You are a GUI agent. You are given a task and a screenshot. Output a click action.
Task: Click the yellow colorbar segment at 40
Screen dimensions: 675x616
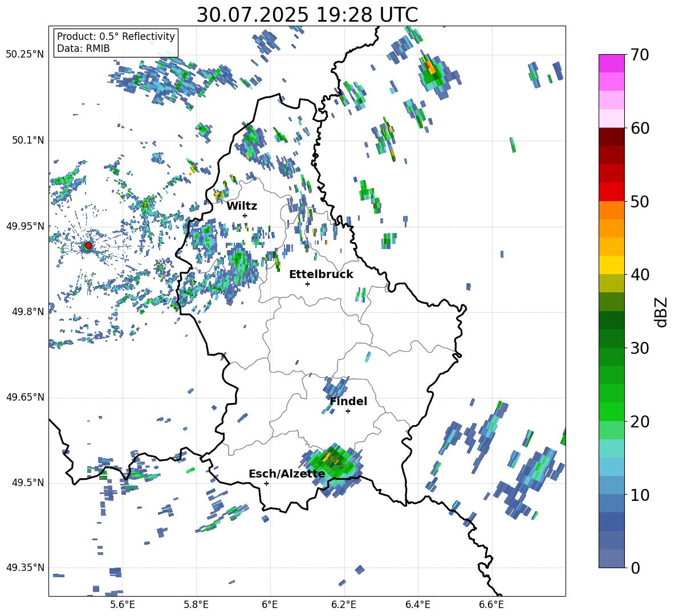pos(612,265)
